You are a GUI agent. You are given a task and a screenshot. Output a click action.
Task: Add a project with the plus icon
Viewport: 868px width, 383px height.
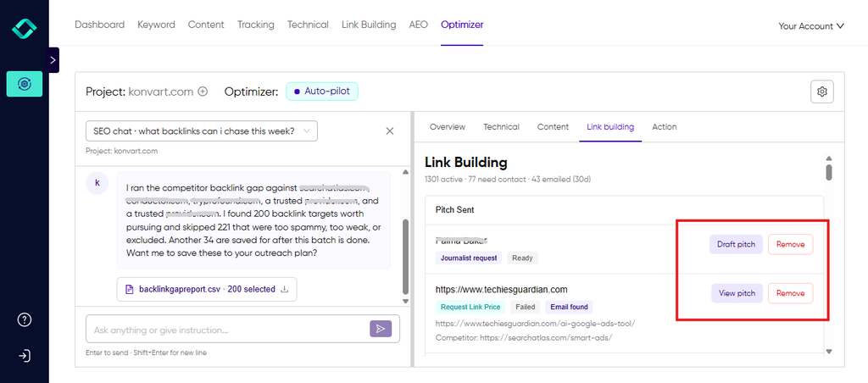[203, 92]
